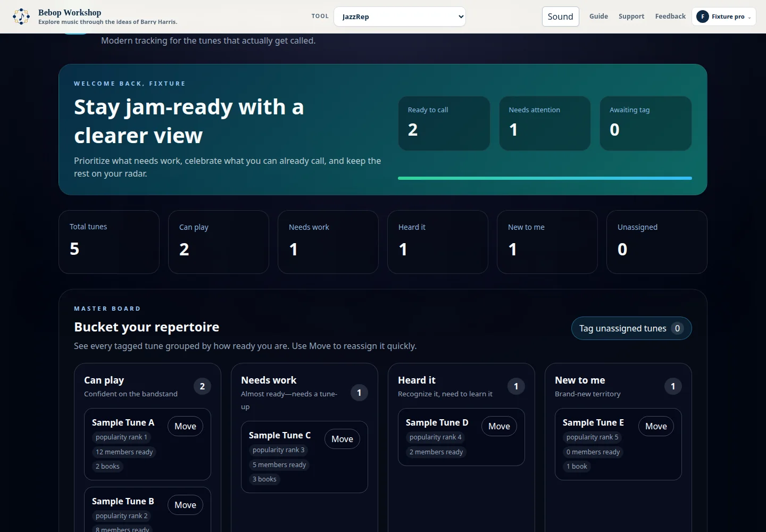This screenshot has width=766, height=532.
Task: Click the Sample Tune E title
Action: coord(593,422)
